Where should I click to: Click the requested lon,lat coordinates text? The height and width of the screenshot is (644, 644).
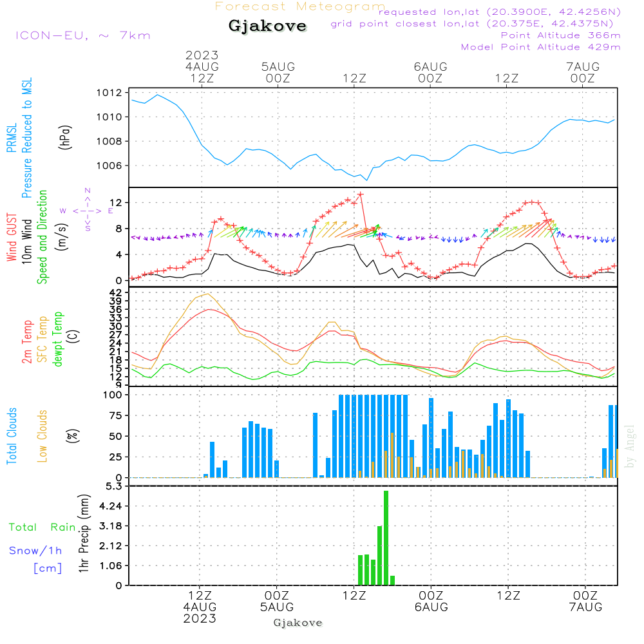point(500,12)
